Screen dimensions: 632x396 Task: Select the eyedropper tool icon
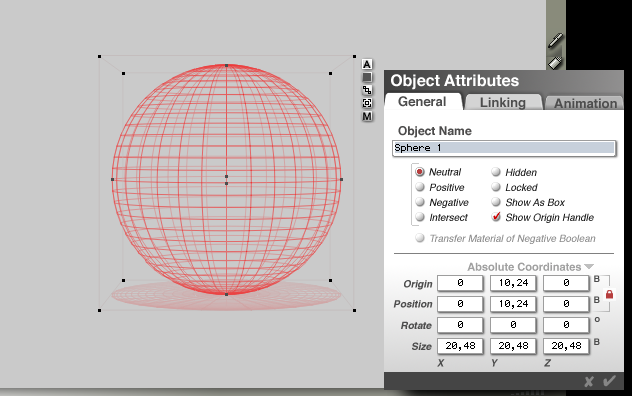(x=555, y=41)
